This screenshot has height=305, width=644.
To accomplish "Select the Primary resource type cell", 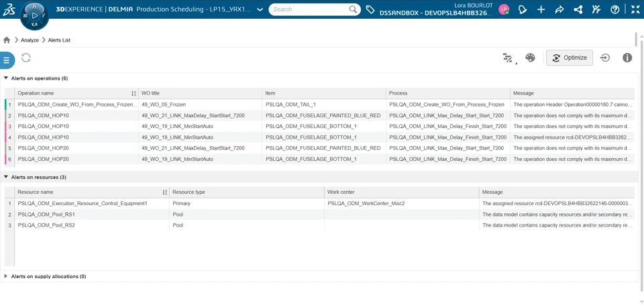I will tap(247, 203).
